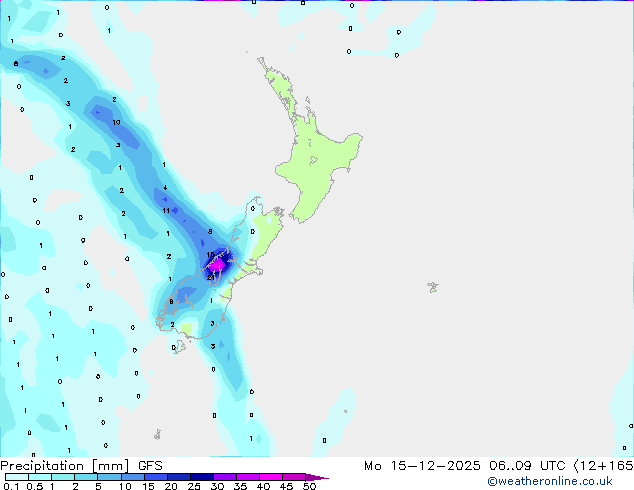
Task: Click the small island group south of New Zealand
Action: click(x=157, y=434)
